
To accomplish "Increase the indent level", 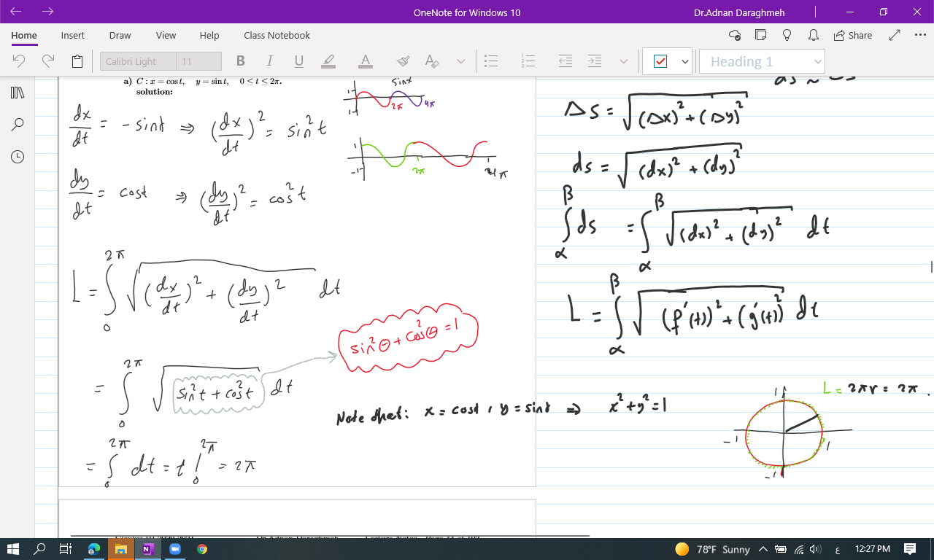I will click(x=595, y=61).
